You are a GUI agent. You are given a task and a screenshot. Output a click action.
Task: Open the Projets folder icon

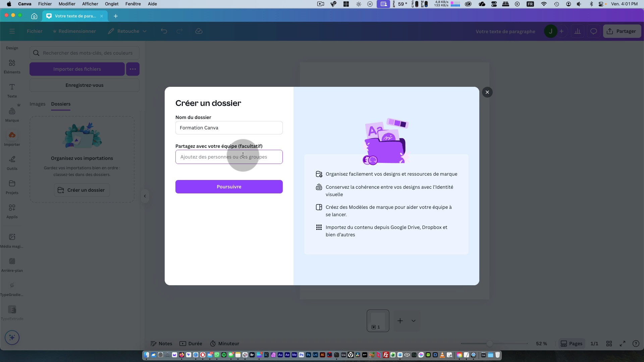pyautogui.click(x=12, y=184)
